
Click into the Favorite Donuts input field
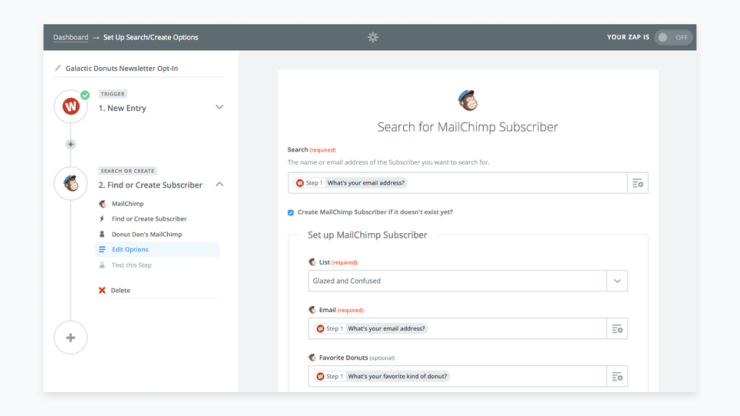tap(457, 376)
